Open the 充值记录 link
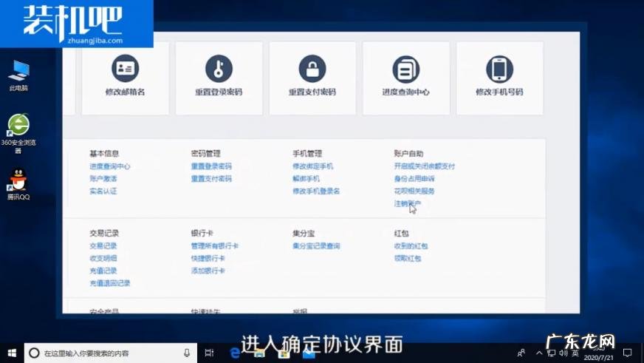 pyautogui.click(x=103, y=271)
